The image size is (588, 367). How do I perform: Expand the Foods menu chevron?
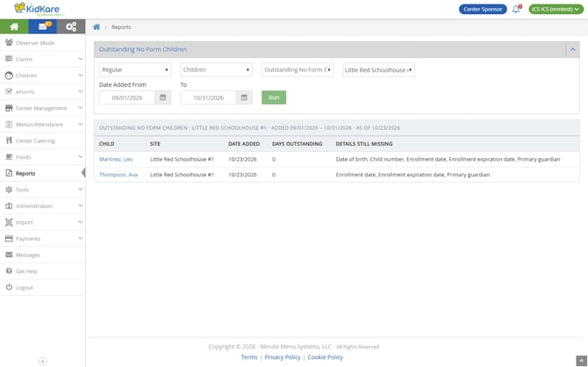pos(80,157)
